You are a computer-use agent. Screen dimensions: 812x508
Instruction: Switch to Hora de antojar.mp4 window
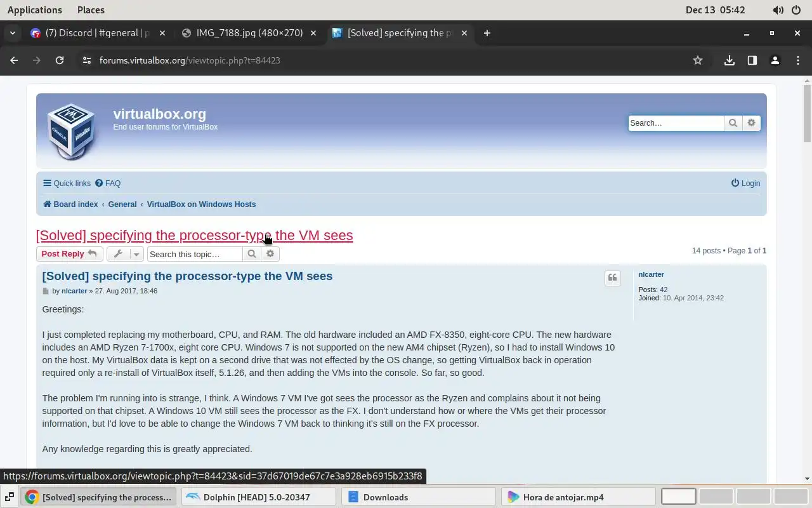click(580, 497)
